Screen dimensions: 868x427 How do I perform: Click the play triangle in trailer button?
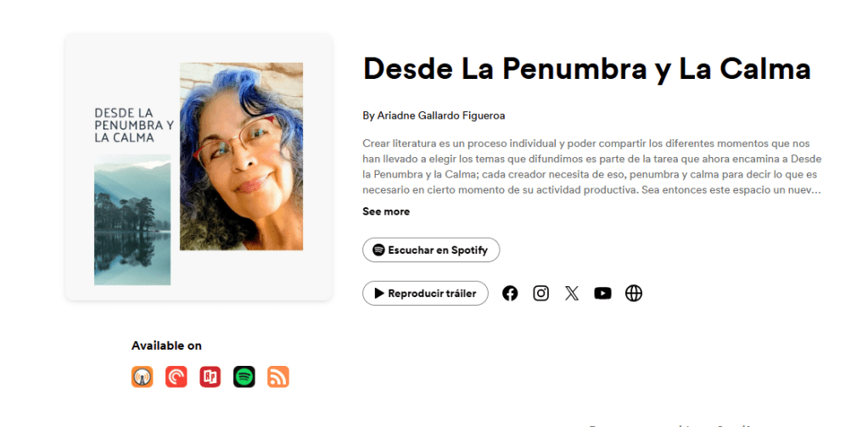point(379,294)
